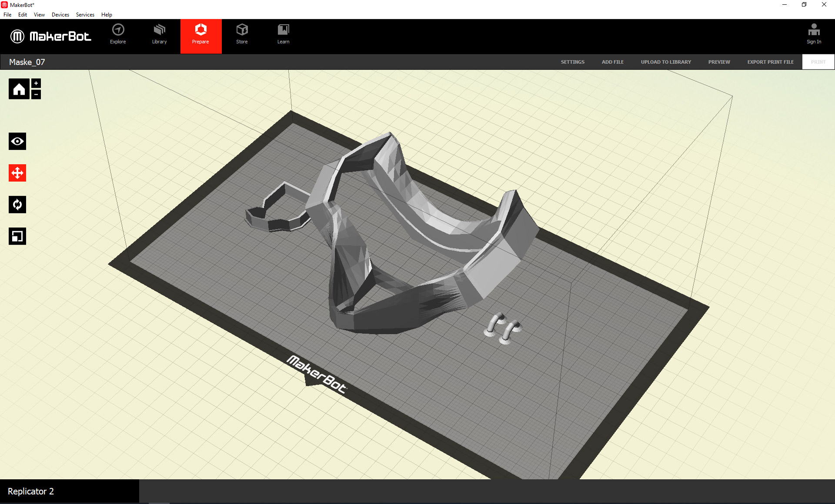The image size is (835, 504).
Task: Select the Scale tool
Action: (x=17, y=236)
